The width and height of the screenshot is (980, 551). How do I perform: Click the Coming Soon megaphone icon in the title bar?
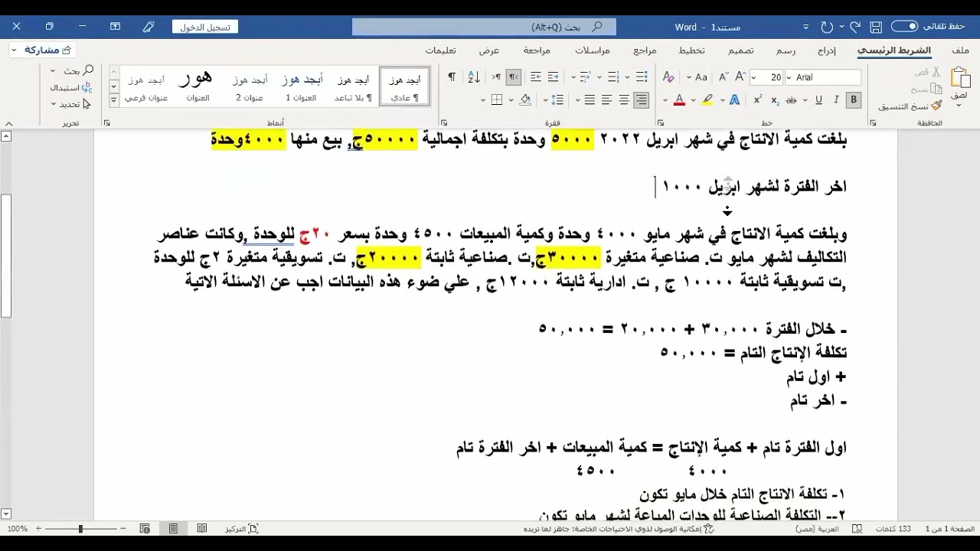(x=149, y=27)
